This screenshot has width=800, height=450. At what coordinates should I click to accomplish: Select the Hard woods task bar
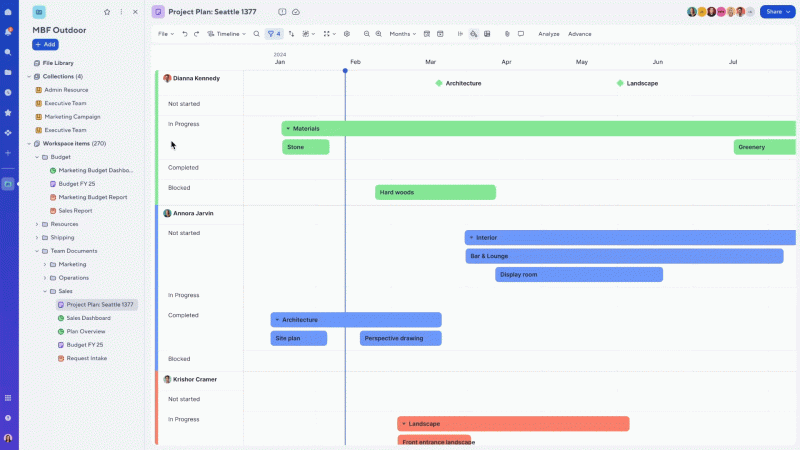point(435,192)
